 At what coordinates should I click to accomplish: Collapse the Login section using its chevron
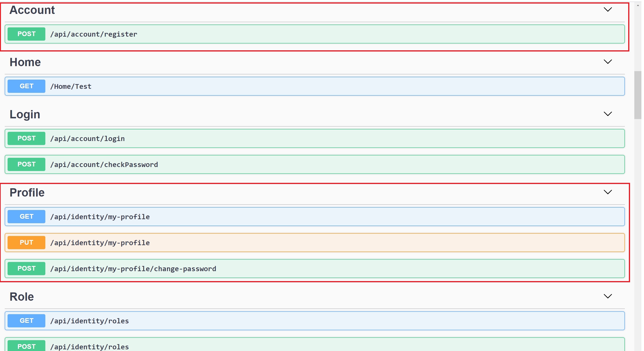point(608,114)
